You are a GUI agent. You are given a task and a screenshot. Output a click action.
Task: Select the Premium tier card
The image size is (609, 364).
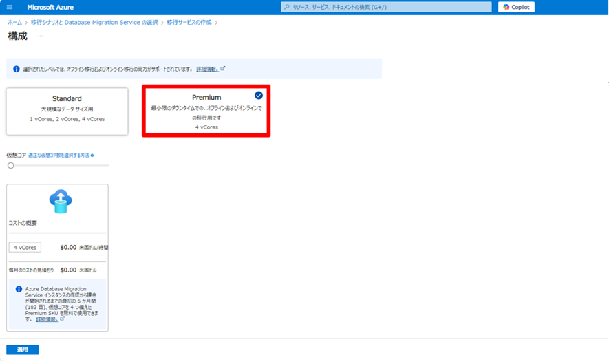pyautogui.click(x=206, y=111)
